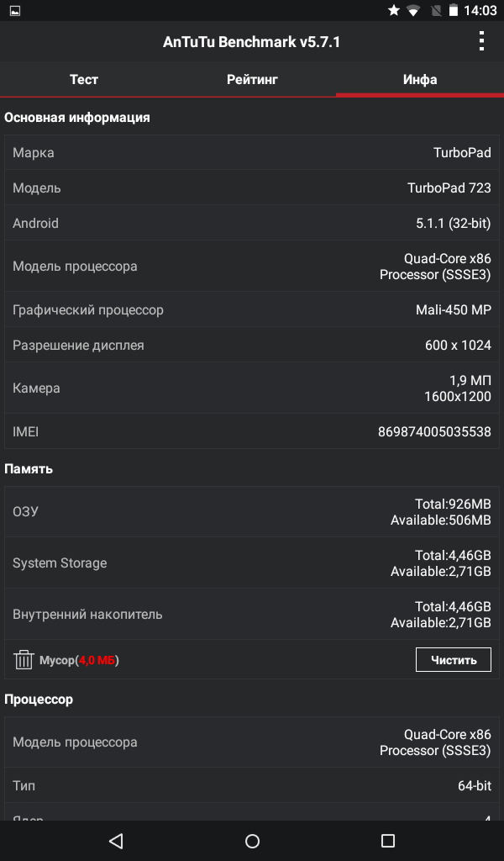Select the ОЗУ memory row
Viewport: 504px width, 861px height.
pos(252,512)
